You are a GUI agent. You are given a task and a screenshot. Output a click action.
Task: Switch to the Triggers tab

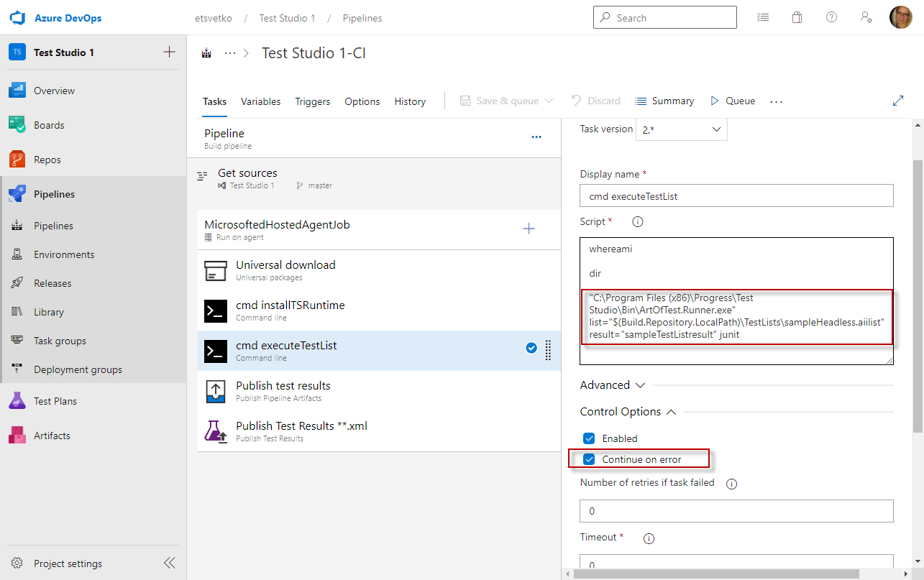pos(313,101)
